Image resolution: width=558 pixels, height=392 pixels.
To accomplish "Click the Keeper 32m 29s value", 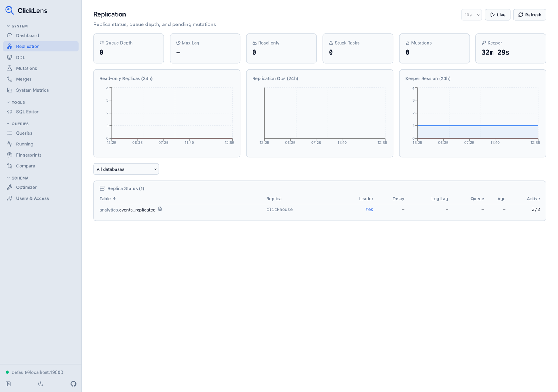I will [x=495, y=52].
